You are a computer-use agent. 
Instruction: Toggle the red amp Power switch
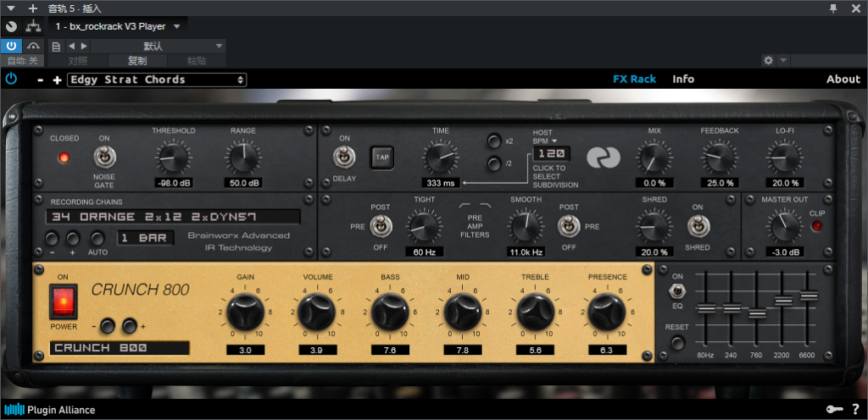[x=63, y=301]
